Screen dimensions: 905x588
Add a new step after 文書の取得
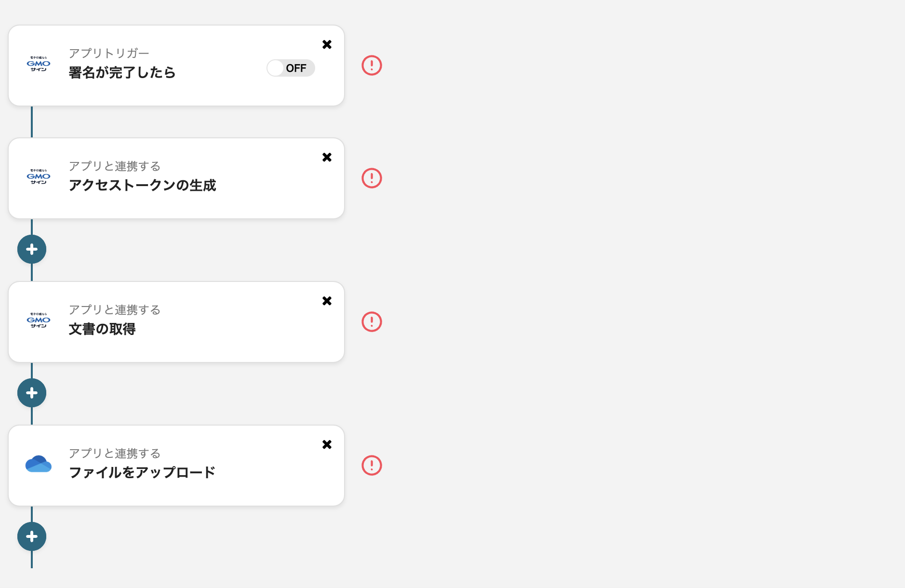tap(31, 393)
